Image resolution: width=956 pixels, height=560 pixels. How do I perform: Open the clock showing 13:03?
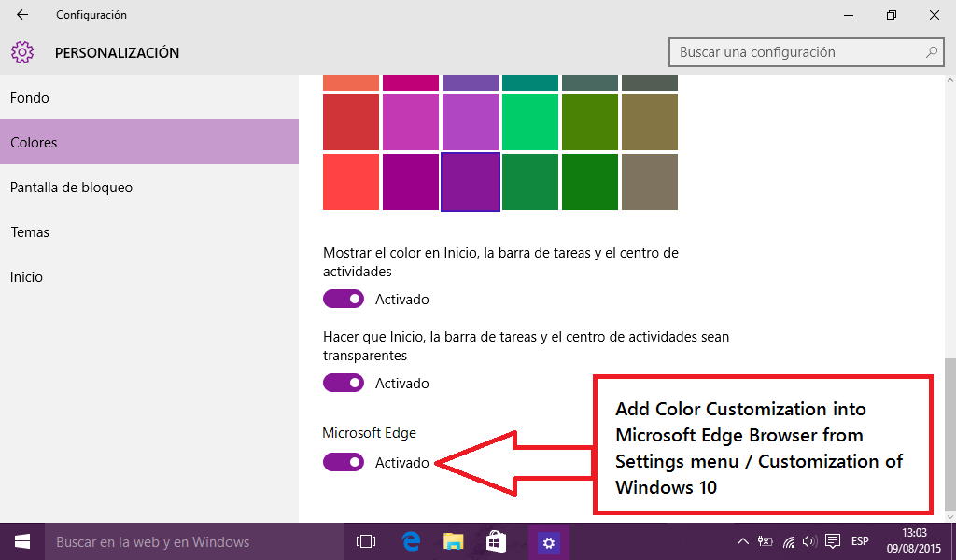914,541
